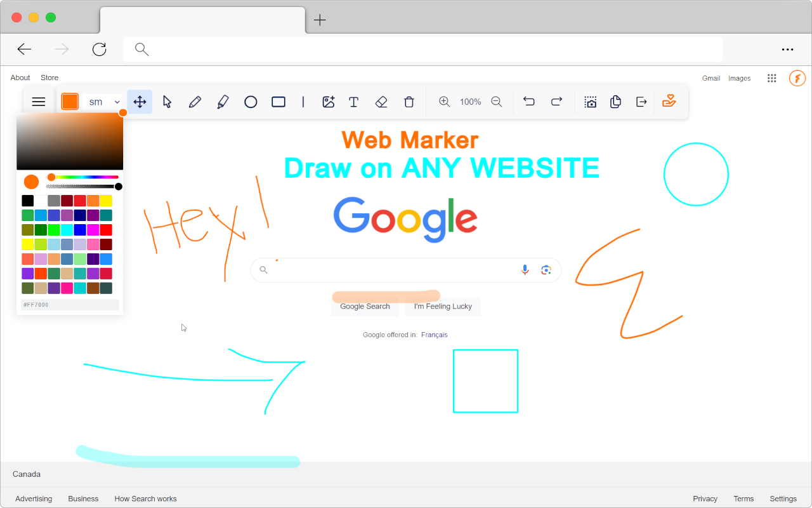Undo the last drawing action
The image size is (812, 508).
[x=529, y=102]
